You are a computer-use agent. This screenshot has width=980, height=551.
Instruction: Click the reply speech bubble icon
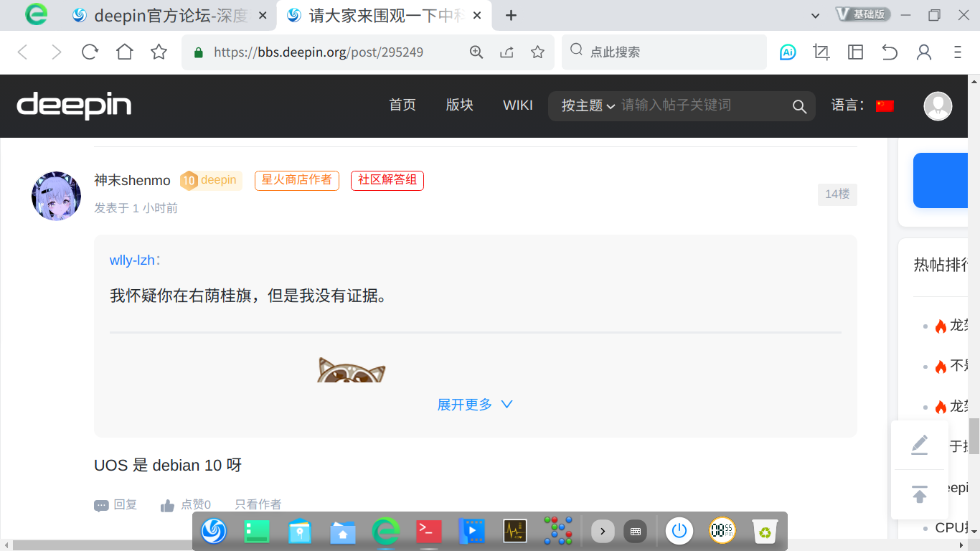[x=101, y=504]
